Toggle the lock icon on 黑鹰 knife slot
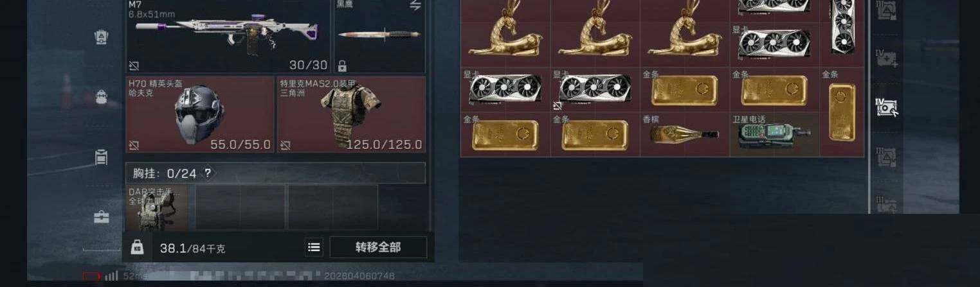 pos(342,65)
